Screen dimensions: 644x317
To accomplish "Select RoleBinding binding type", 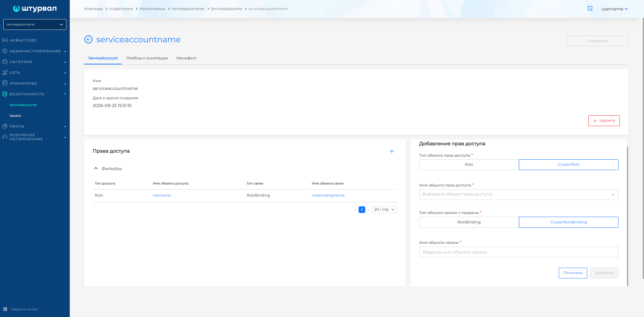I will (x=469, y=222).
